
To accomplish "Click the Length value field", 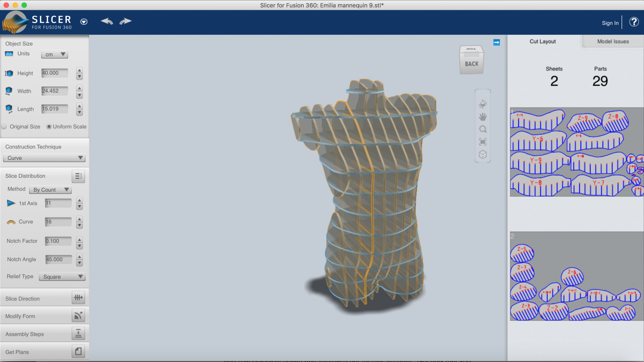I will (x=54, y=109).
